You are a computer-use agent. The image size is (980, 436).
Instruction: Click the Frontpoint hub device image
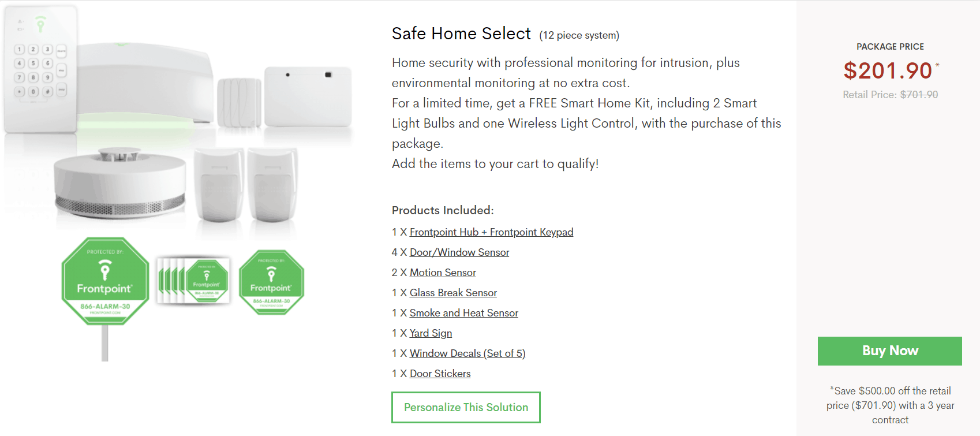point(144,84)
